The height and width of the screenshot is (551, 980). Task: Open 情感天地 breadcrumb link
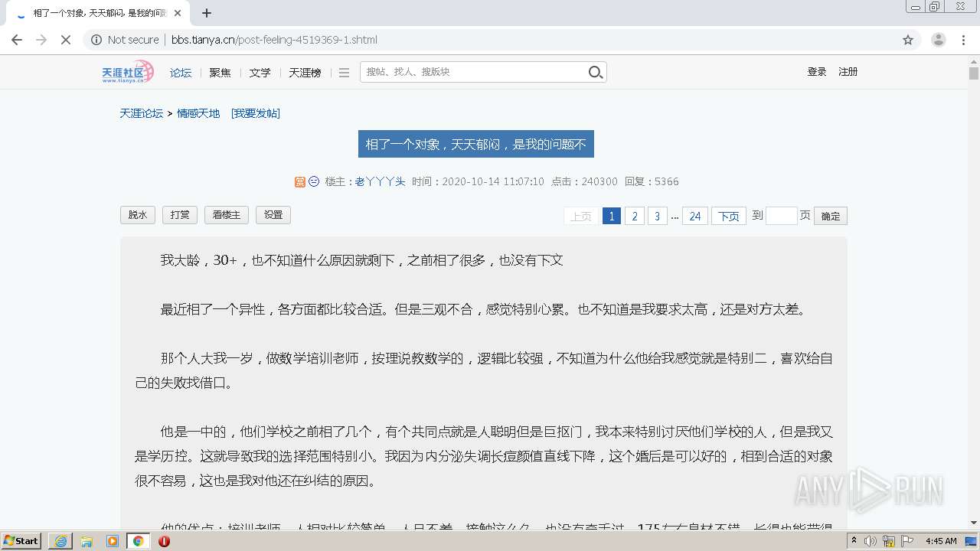[198, 113]
